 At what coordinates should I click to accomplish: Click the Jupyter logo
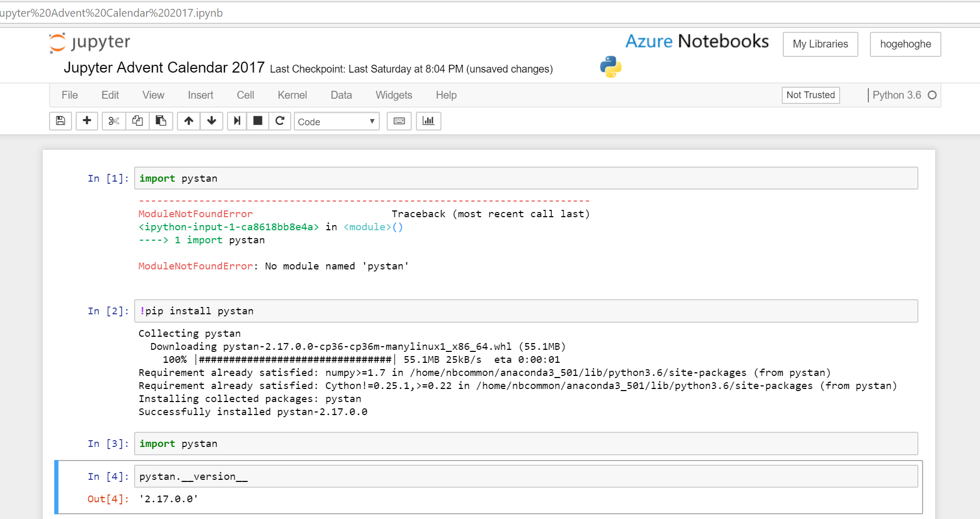[x=89, y=42]
